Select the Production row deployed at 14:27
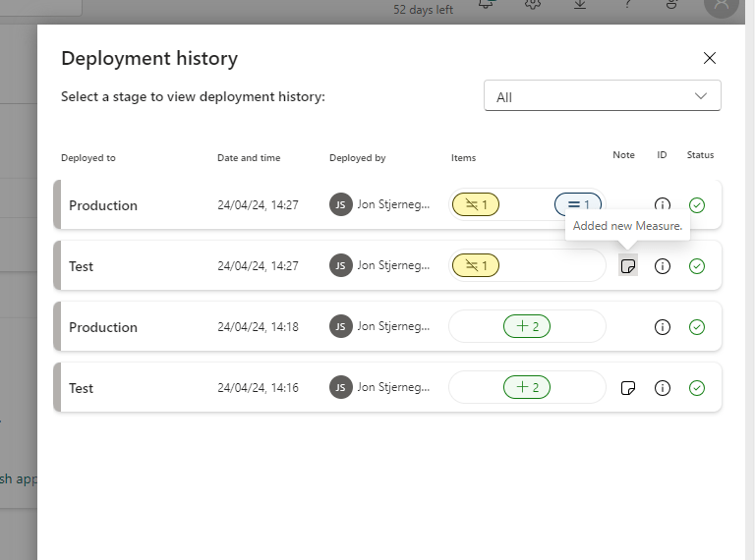 (x=138, y=205)
